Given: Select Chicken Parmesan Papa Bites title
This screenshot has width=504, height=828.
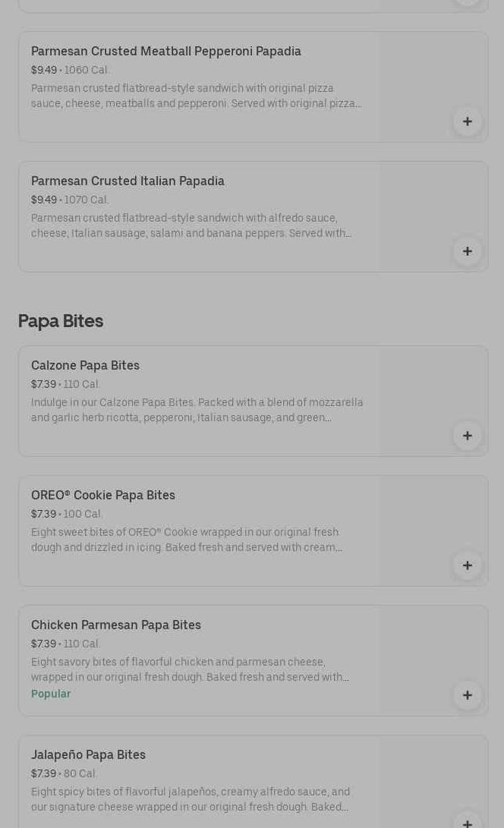Looking at the screenshot, I should pos(115,625).
